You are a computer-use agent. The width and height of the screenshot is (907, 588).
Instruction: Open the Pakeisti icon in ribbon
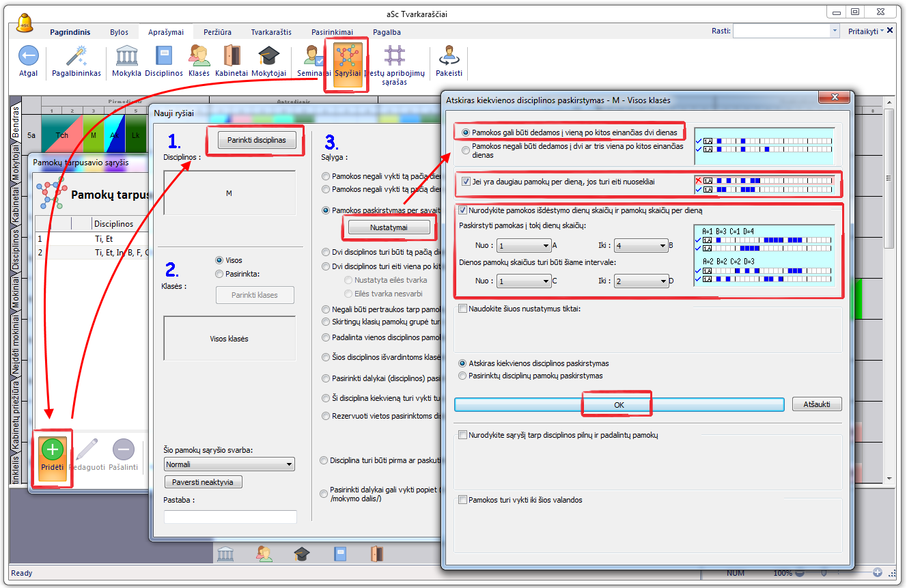[449, 57]
